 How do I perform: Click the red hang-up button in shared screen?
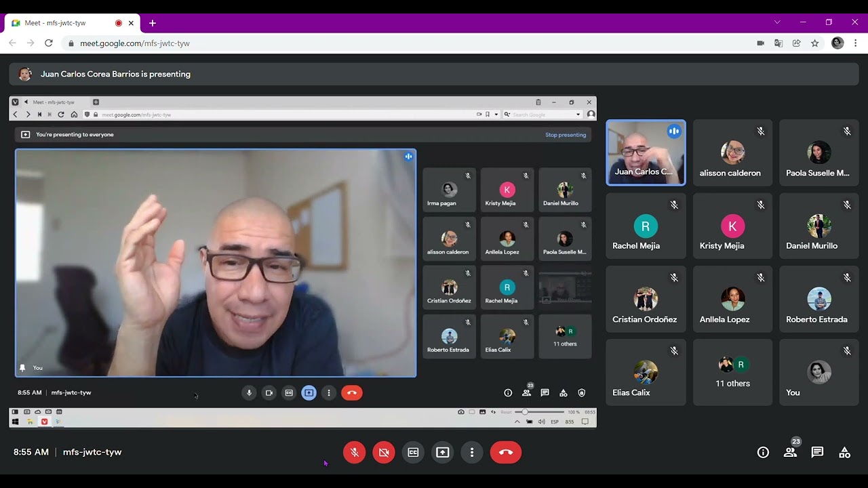(351, 392)
